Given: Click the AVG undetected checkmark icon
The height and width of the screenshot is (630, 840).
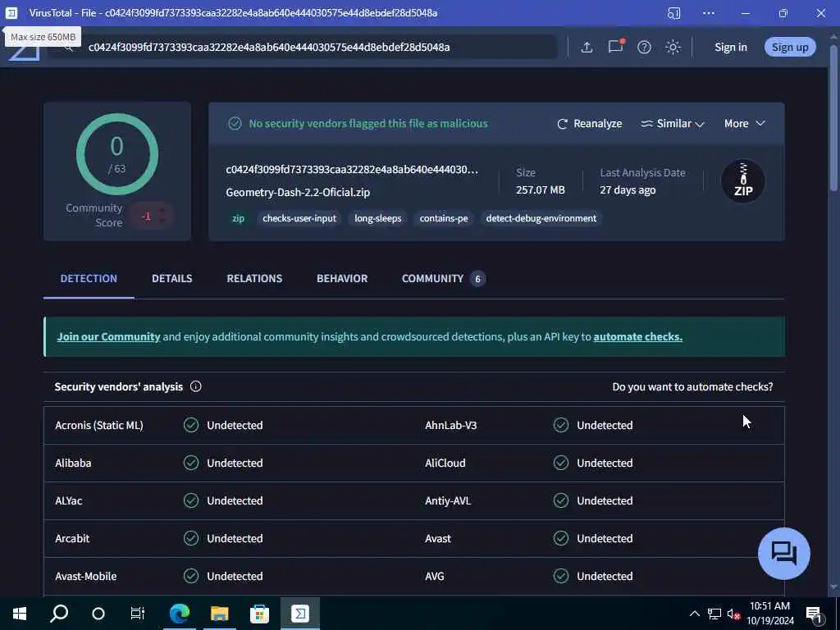Looking at the screenshot, I should [x=561, y=577].
